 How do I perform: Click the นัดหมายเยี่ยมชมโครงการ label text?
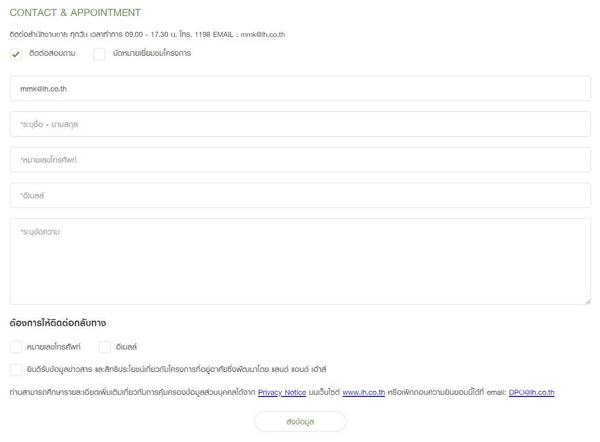coord(152,54)
